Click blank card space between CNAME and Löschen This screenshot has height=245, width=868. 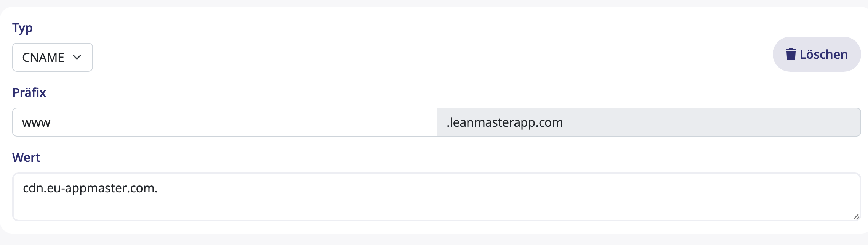coord(432,57)
